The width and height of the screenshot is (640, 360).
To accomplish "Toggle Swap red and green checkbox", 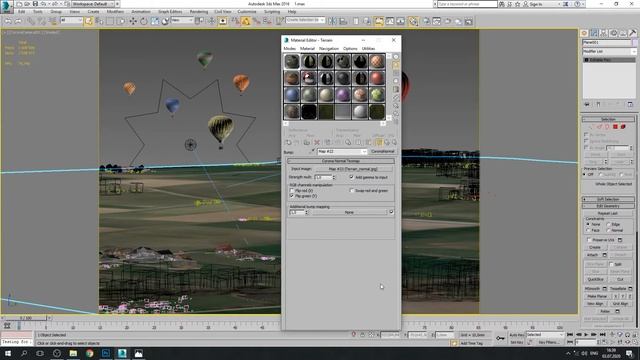I will coord(351,191).
